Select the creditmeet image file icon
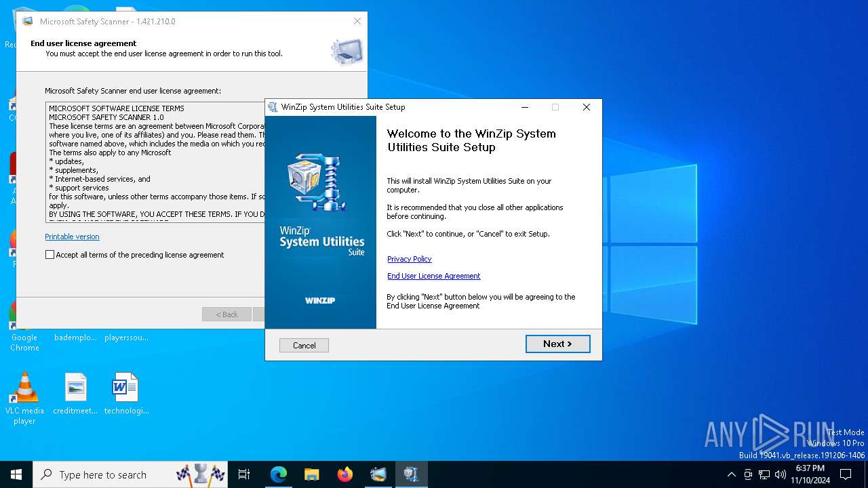 pyautogui.click(x=75, y=394)
